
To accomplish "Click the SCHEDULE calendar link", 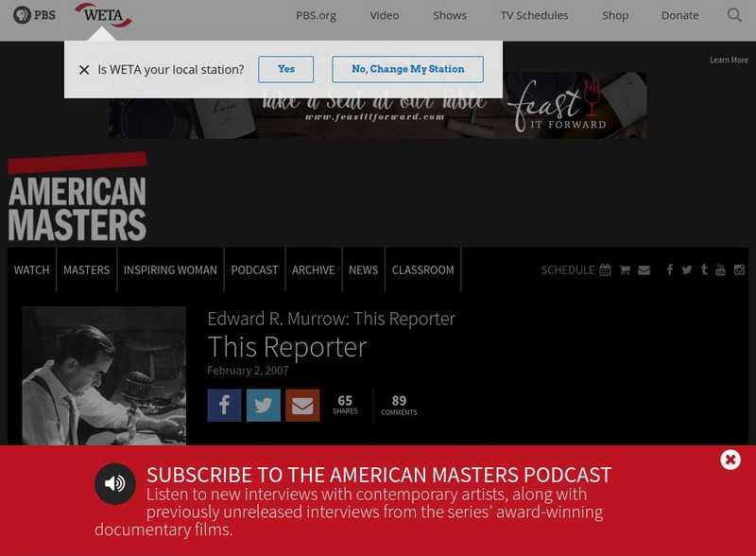I will (576, 269).
